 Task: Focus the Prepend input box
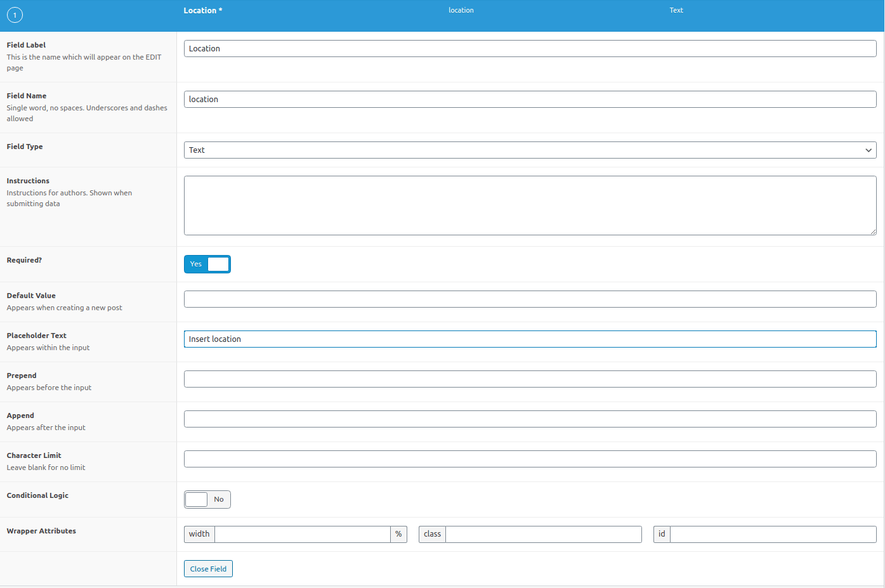point(530,379)
